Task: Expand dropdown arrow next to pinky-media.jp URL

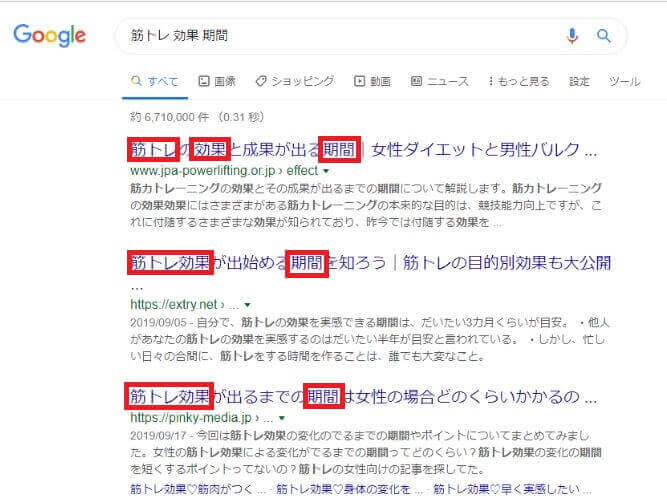Action: (282, 418)
